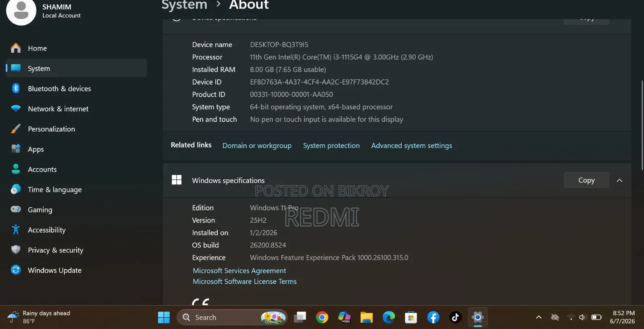This screenshot has width=644, height=329.
Task: Select the version value 25H2
Action: click(258, 220)
